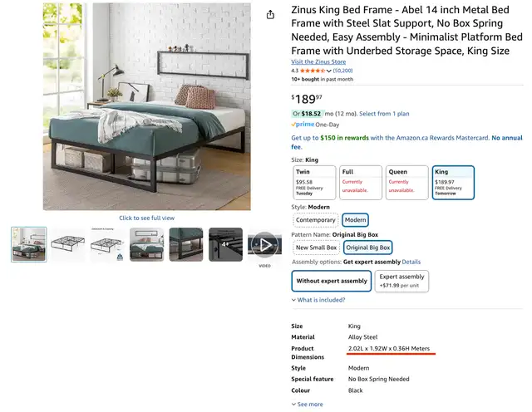Viewport: 532px width, 412px height.
Task: Expand the What is included section
Action: pos(321,300)
